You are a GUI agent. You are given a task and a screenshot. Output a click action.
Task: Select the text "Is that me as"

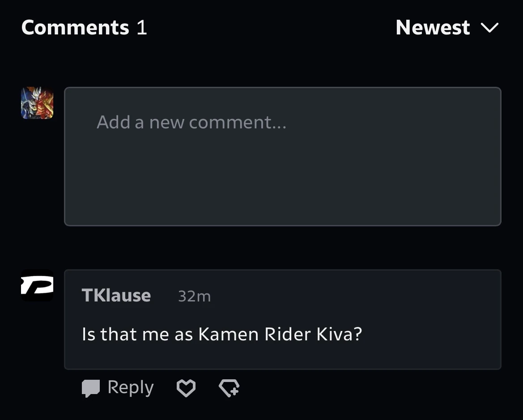[137, 334]
